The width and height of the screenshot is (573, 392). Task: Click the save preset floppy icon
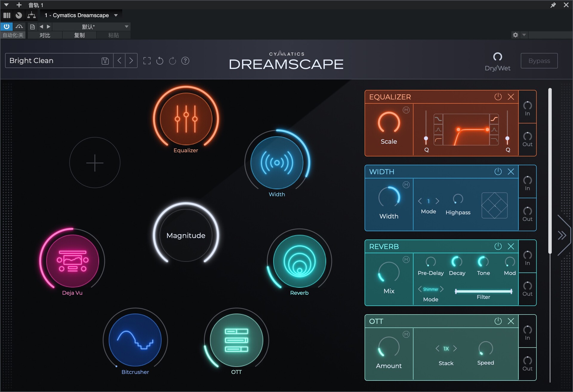click(x=105, y=61)
